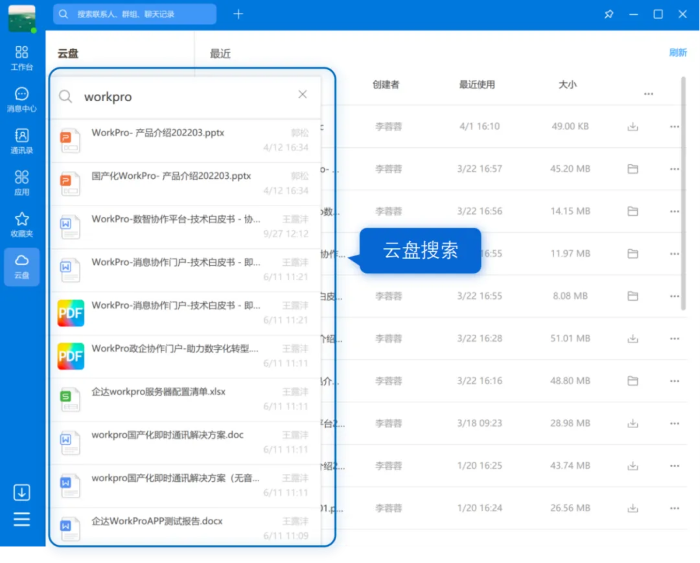
Task: Open more options for 11.97 MB row
Action: [x=675, y=254]
